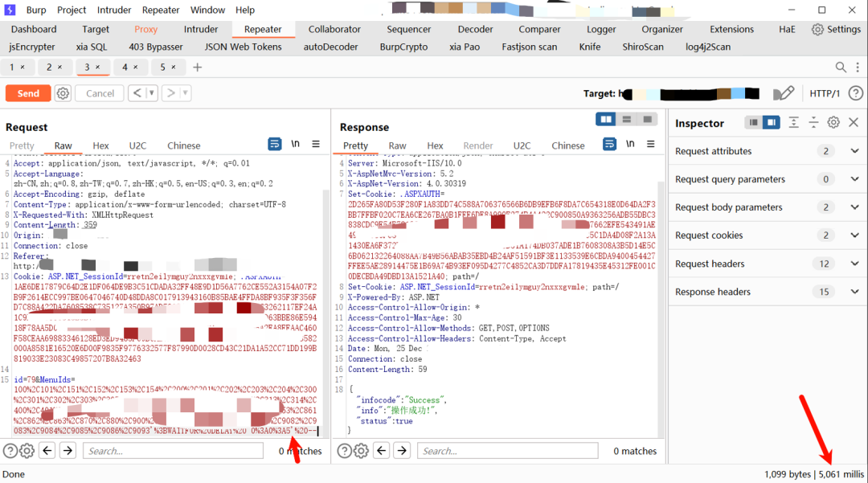Open response search settings gear

(x=361, y=451)
